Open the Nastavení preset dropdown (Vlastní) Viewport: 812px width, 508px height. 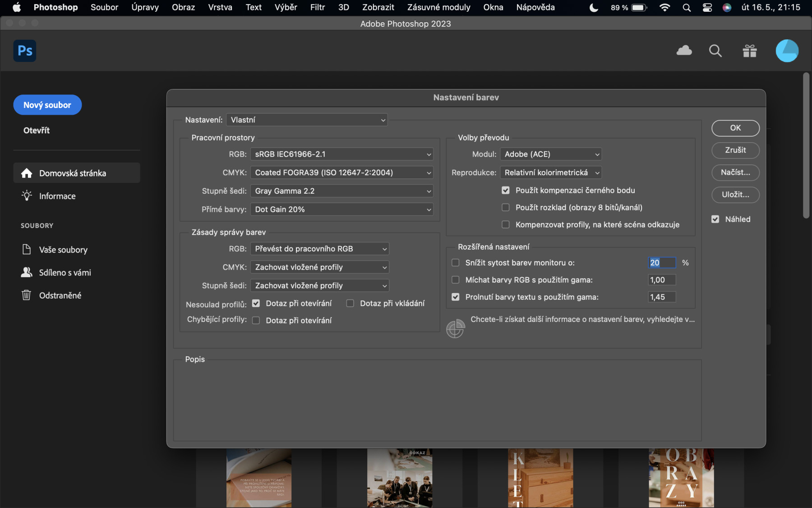click(307, 120)
